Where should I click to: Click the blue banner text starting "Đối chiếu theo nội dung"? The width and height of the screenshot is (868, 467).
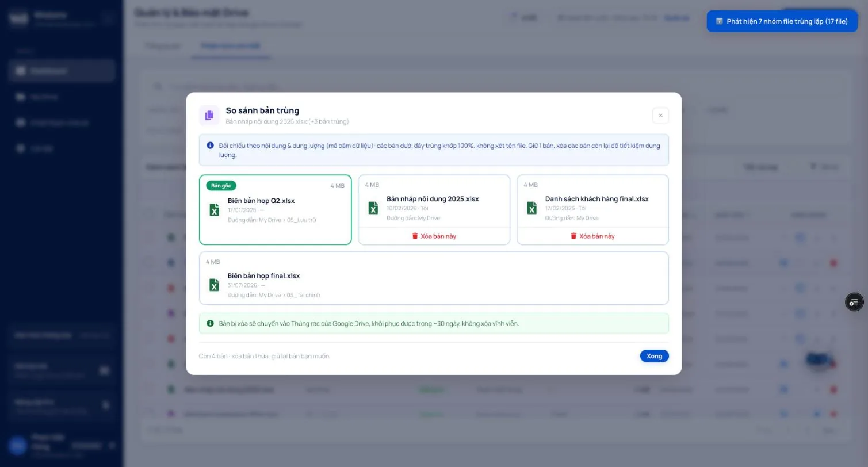click(x=439, y=150)
